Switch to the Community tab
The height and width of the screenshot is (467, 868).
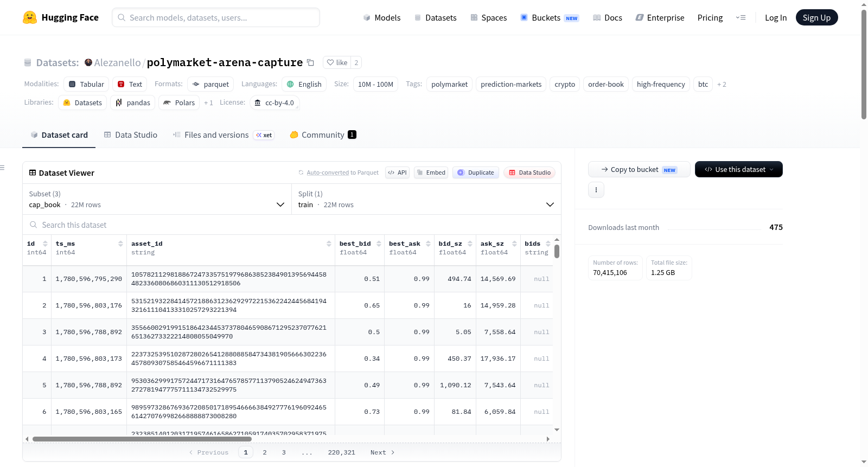323,135
